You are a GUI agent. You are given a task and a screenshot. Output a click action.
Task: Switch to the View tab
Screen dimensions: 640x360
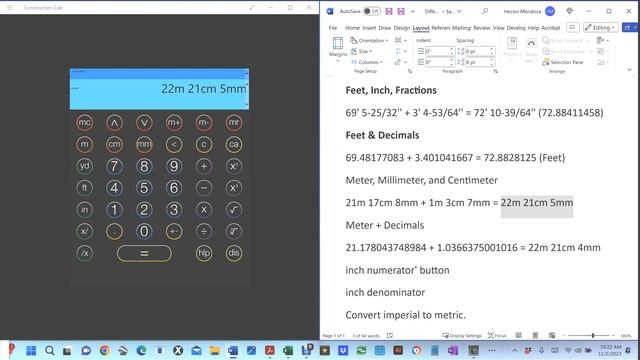click(x=498, y=28)
